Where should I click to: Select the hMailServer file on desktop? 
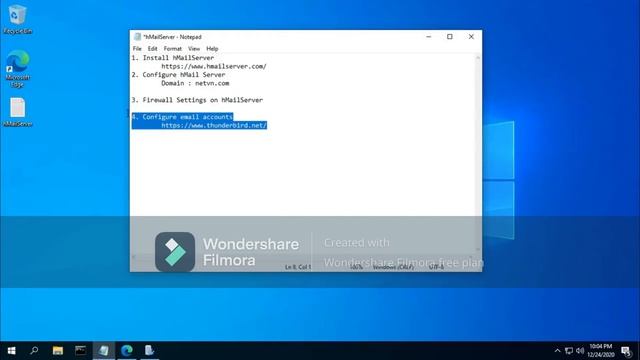18,112
